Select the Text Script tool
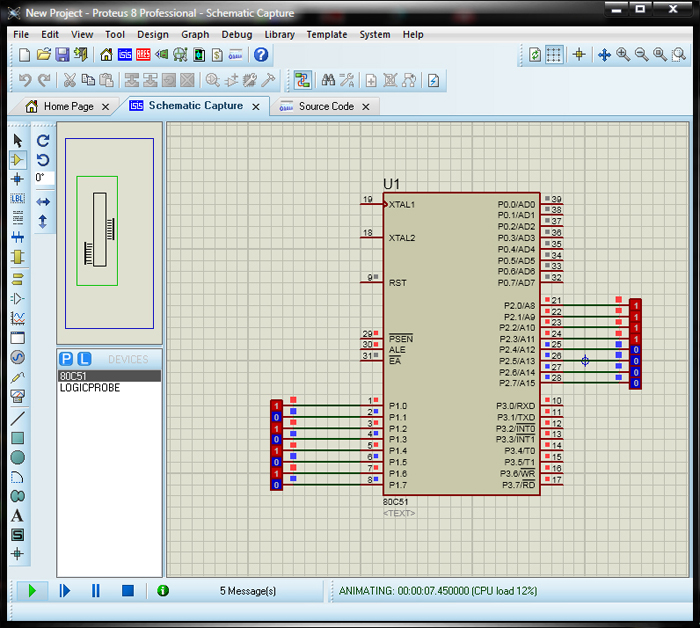The width and height of the screenshot is (700, 628). pyautogui.click(x=17, y=218)
